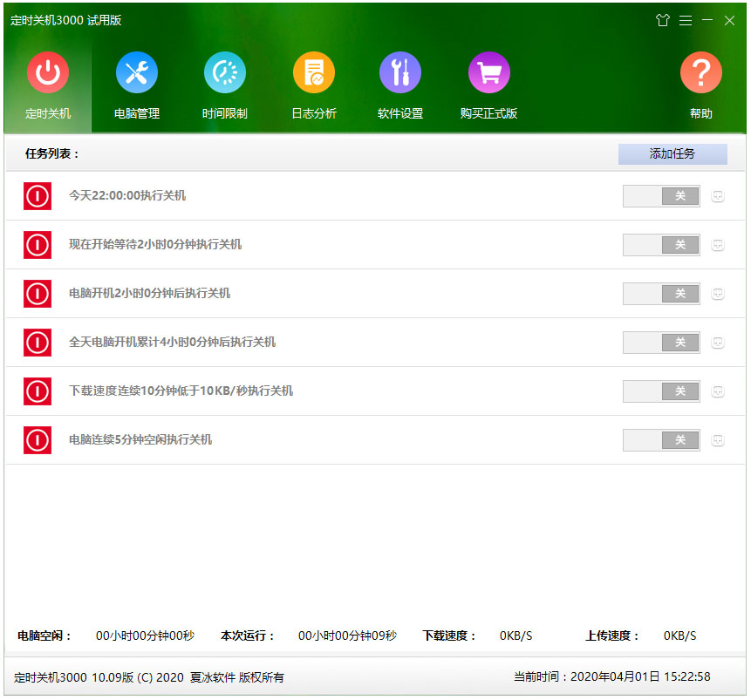The width and height of the screenshot is (751, 700).
Task: Click the 夏冰软件 copyright text link
Action: click(213, 677)
